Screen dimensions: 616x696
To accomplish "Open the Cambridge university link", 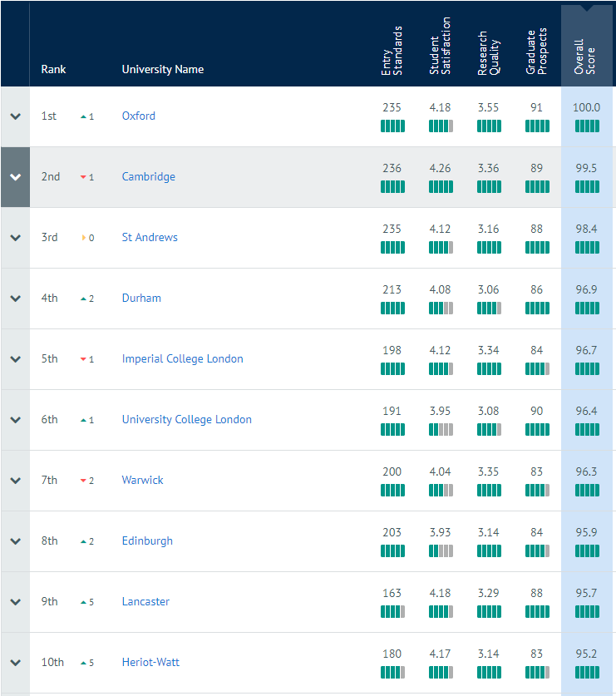I will point(148,176).
